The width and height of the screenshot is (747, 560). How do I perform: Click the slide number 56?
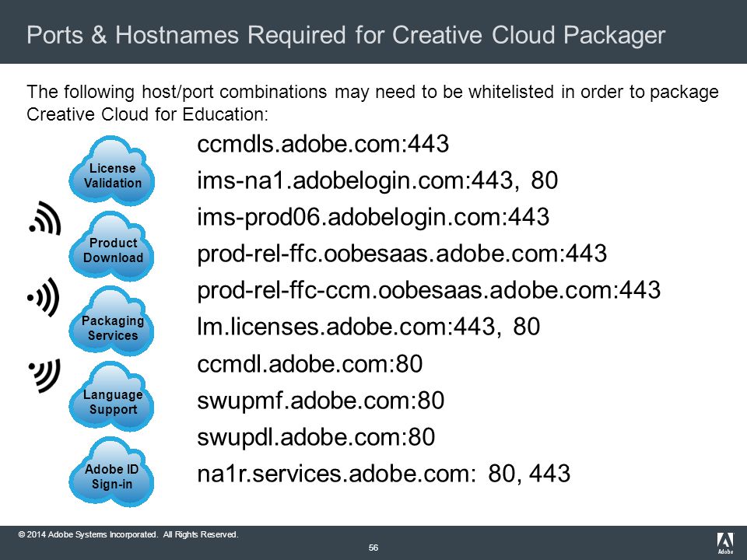373,548
